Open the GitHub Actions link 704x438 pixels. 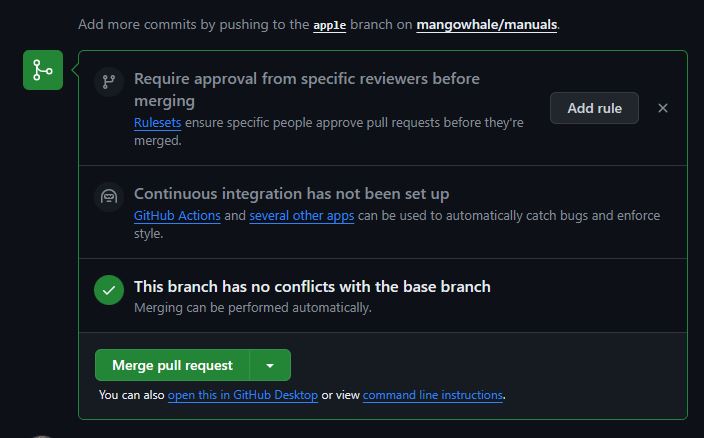tap(177, 215)
